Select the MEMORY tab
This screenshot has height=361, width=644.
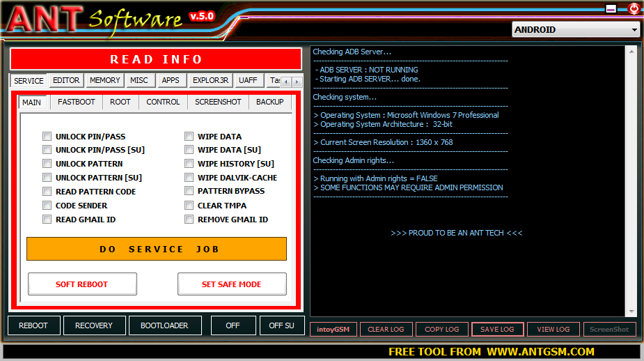tap(104, 80)
